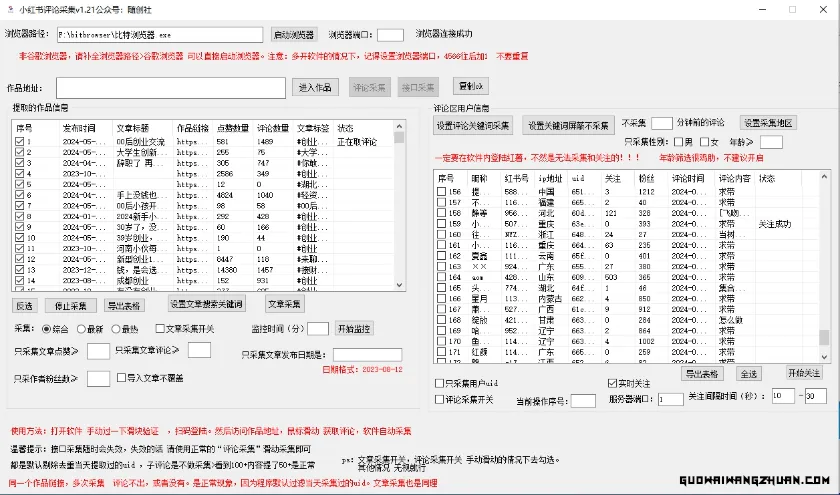
Task: Enable the 评论采集开关 checkbox
Action: (x=439, y=400)
